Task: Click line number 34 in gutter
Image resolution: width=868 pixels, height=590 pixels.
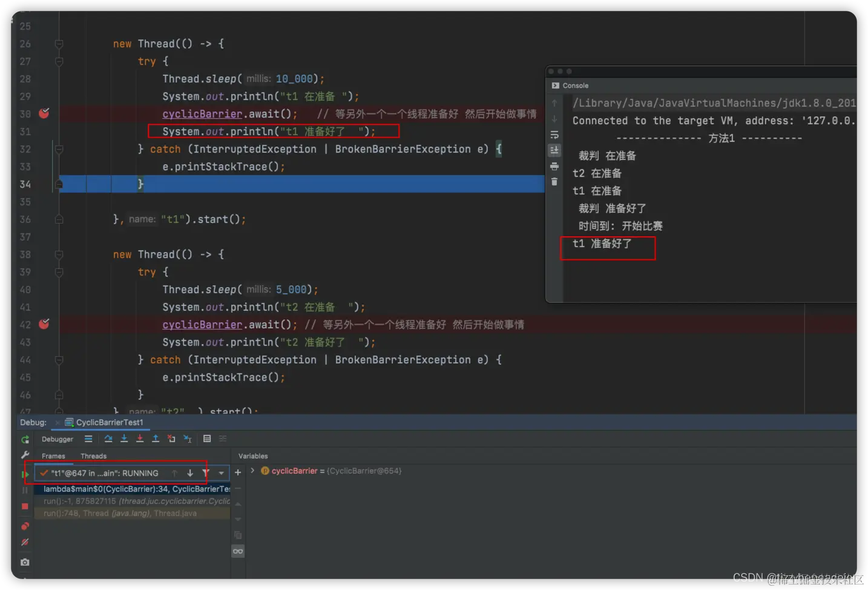Action: [x=25, y=184]
